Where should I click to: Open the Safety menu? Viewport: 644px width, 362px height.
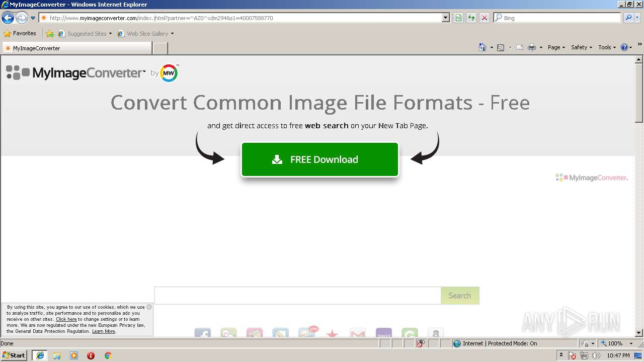click(582, 47)
